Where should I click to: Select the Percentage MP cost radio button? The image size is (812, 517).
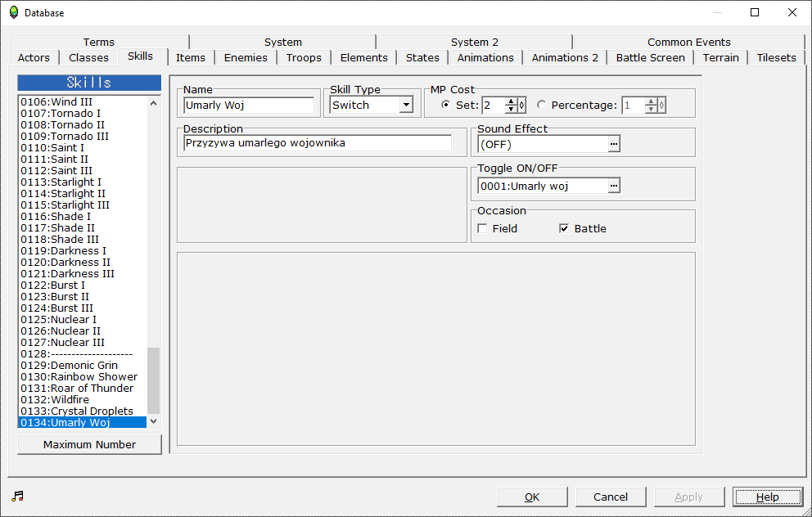click(541, 105)
